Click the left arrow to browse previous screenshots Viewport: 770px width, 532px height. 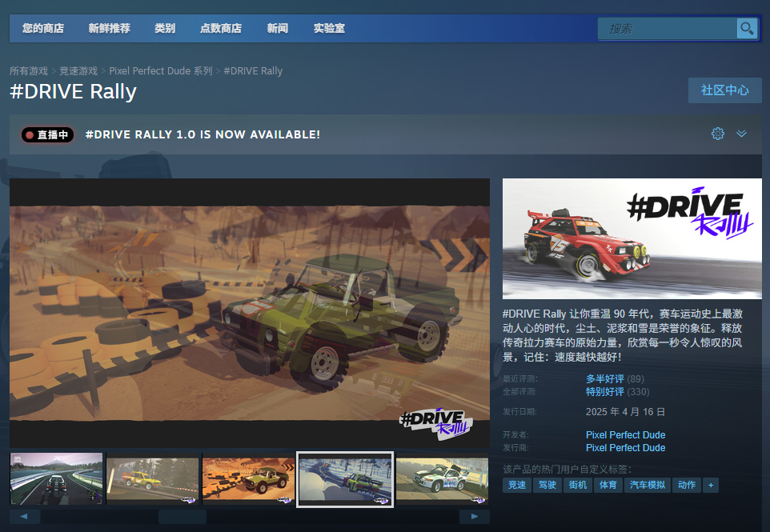click(23, 516)
